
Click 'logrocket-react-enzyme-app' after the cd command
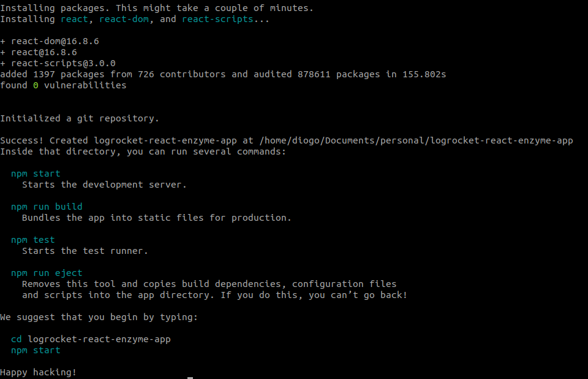(x=99, y=339)
